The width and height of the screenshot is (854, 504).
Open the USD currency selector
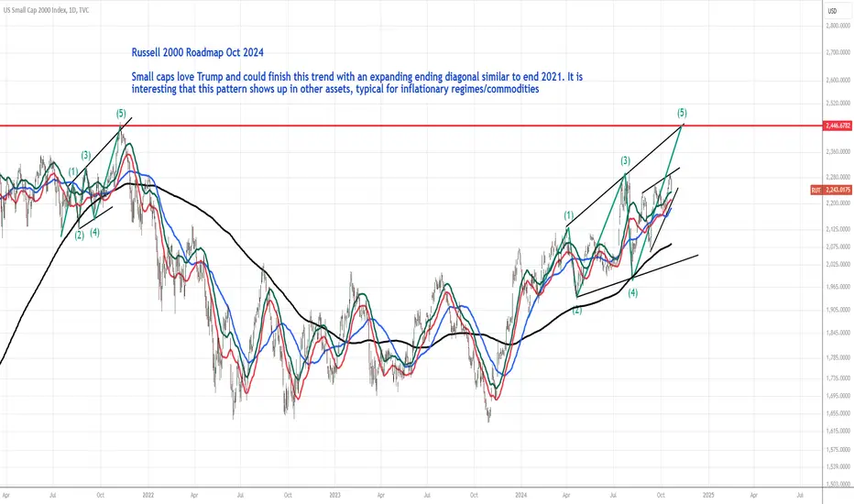tap(832, 11)
